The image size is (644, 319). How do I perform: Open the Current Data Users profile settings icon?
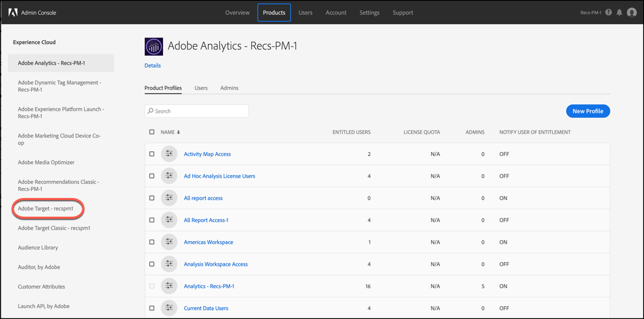coord(169,308)
